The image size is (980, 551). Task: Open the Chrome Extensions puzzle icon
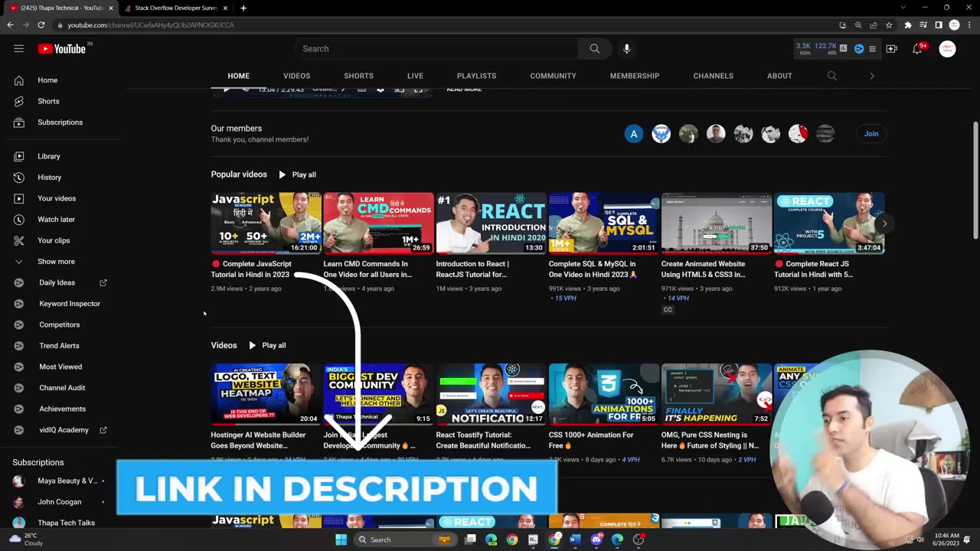(x=908, y=25)
